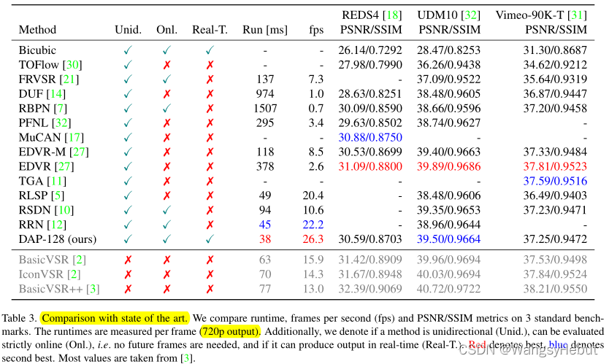
Task: Click the Onl. red cross in TOFlow row
Action: coord(166,65)
